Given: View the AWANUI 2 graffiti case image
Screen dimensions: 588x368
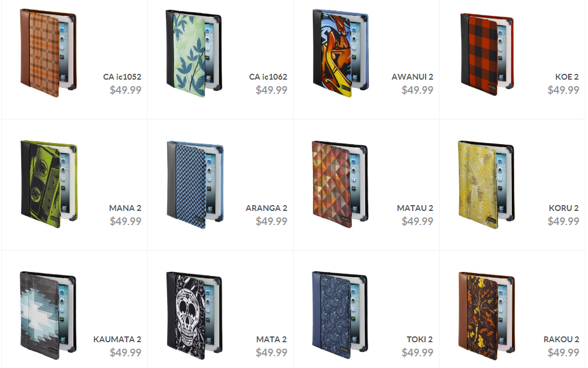Looking at the screenshot, I should [x=341, y=53].
